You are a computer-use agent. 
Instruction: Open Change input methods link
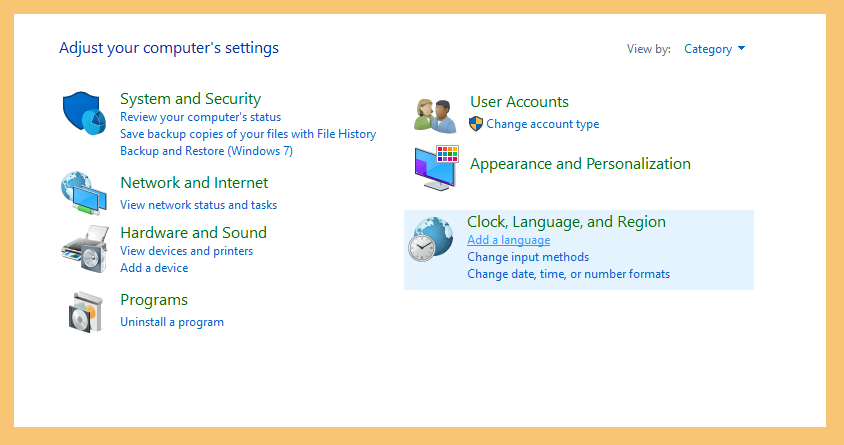tap(528, 257)
